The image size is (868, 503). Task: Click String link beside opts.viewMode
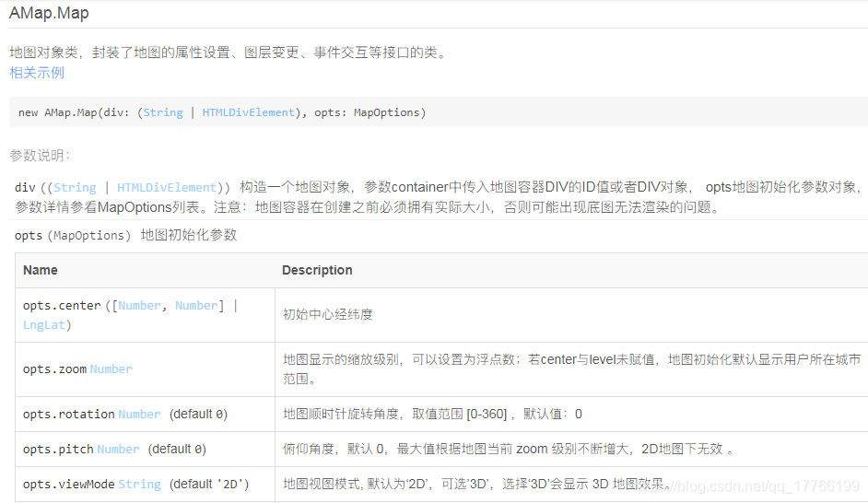[139, 485]
